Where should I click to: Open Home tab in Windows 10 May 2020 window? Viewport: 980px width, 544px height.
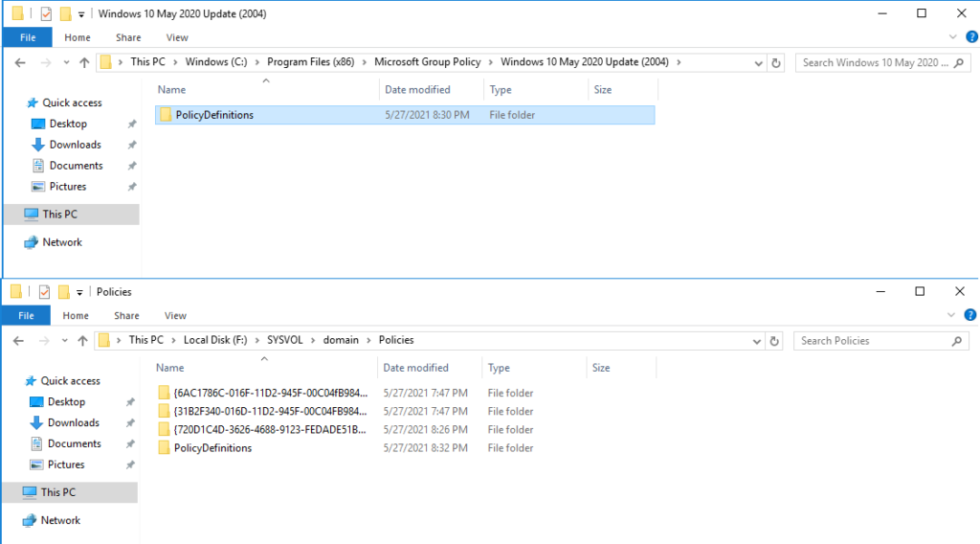[x=78, y=37]
